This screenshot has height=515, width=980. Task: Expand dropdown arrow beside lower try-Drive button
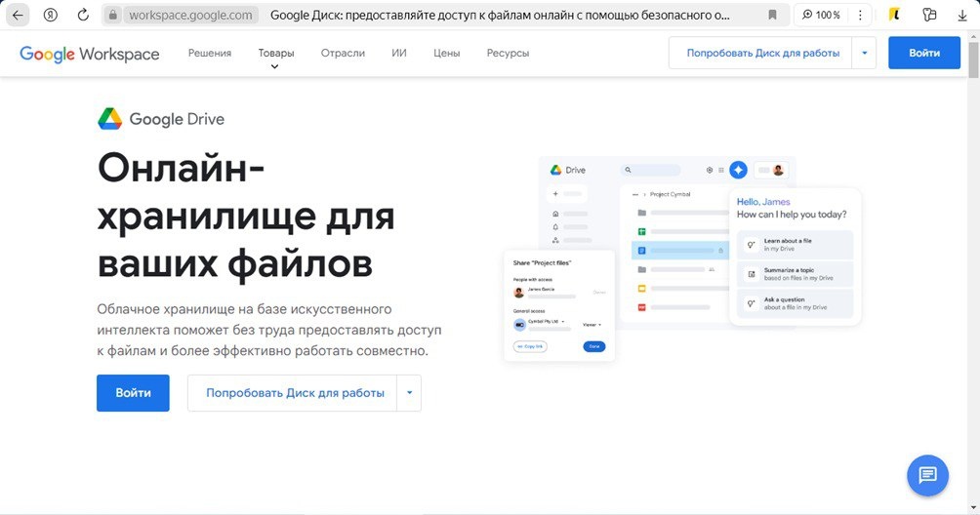click(409, 393)
